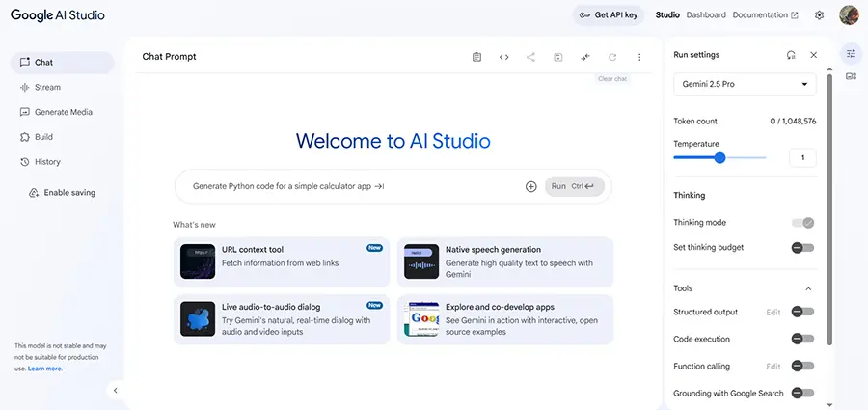Click the Enable saving cloud icon

(34, 193)
